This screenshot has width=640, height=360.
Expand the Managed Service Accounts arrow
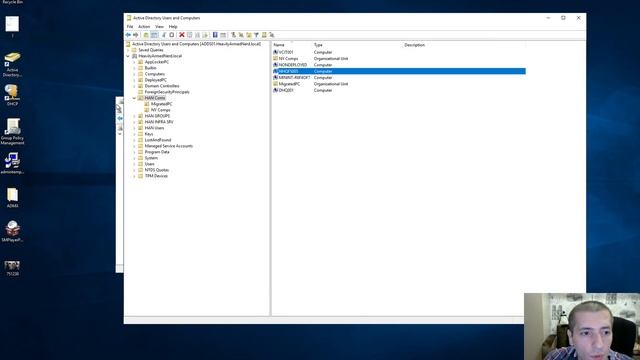coord(134,146)
